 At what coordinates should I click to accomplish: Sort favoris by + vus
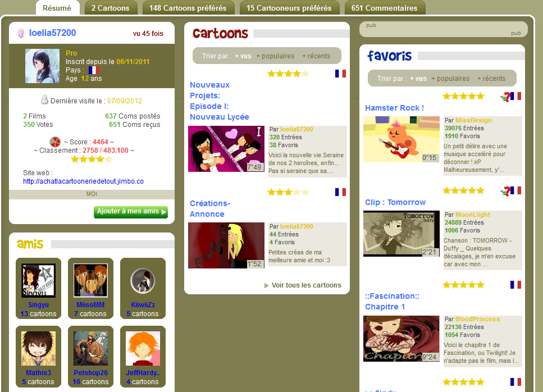(418, 79)
